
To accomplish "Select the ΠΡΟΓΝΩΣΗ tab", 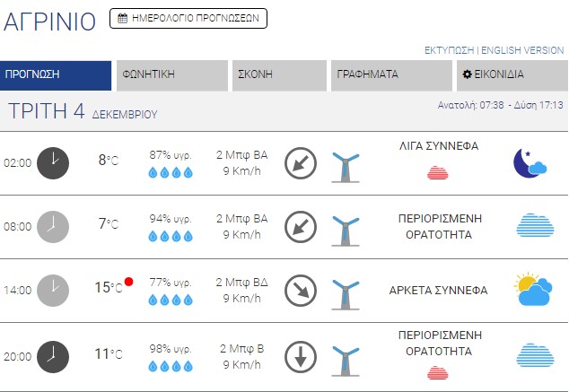I will 56,75.
